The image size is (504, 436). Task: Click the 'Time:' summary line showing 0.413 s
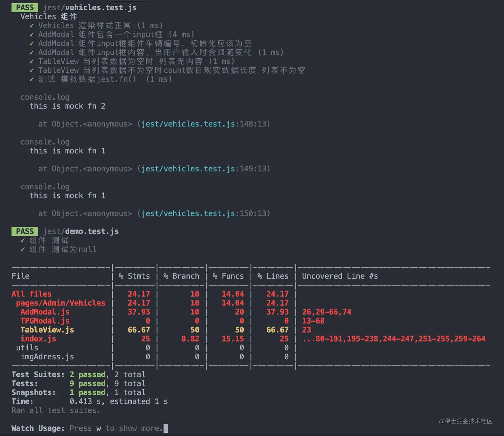(x=90, y=401)
